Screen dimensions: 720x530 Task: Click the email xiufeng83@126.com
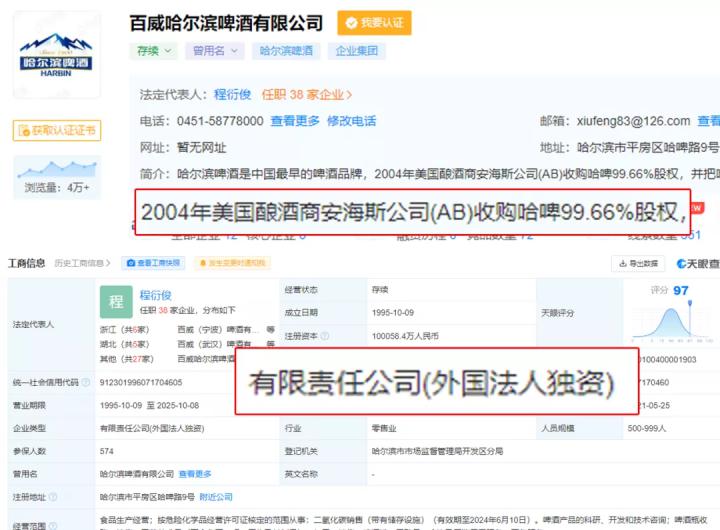(633, 121)
